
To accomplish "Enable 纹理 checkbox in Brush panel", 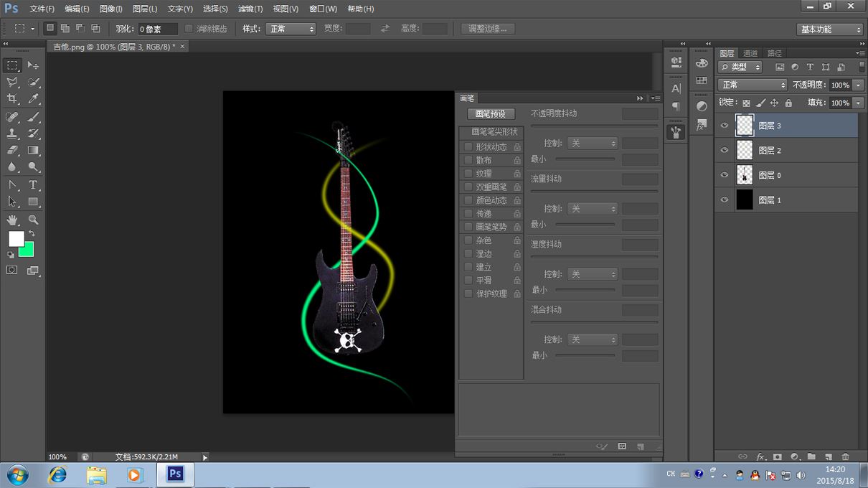I will [468, 174].
